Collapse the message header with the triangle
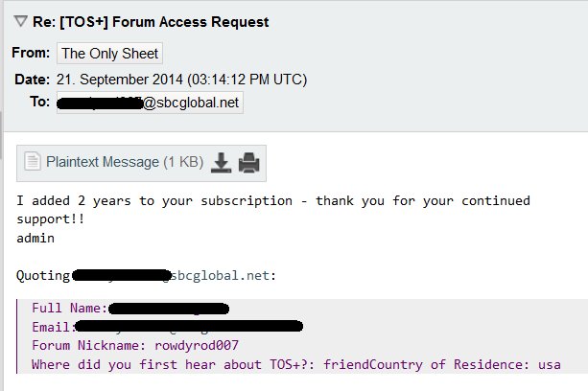The image size is (588, 391). click(21, 21)
